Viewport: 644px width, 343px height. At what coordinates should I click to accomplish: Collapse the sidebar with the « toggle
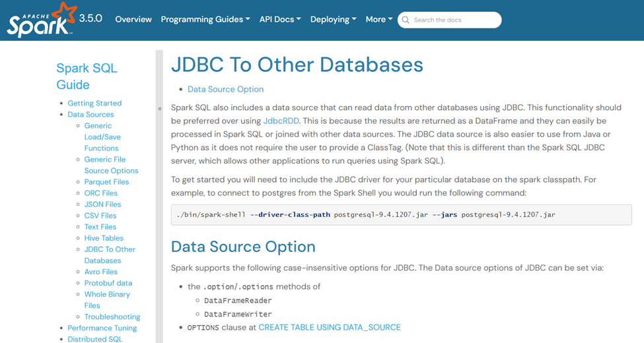[160, 108]
